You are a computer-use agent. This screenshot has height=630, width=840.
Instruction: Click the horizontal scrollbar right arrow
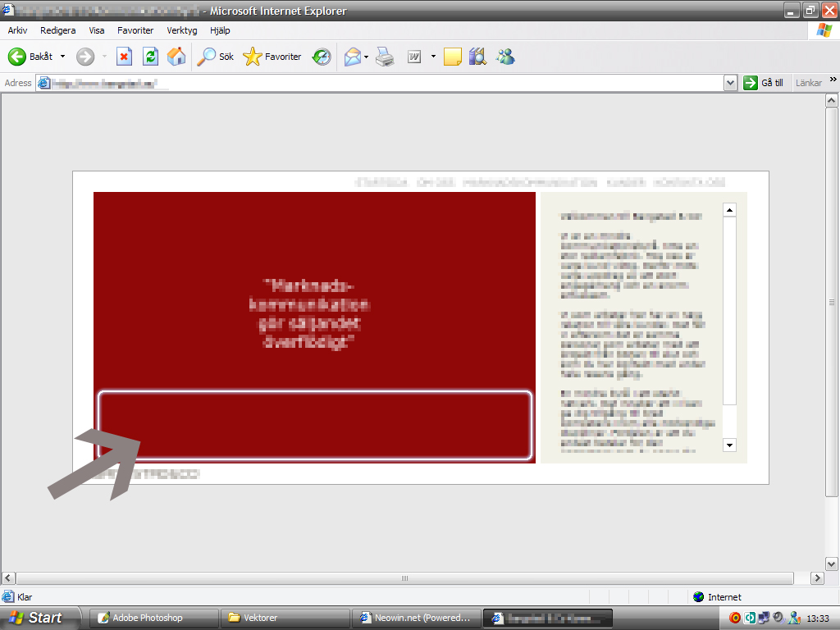click(817, 578)
